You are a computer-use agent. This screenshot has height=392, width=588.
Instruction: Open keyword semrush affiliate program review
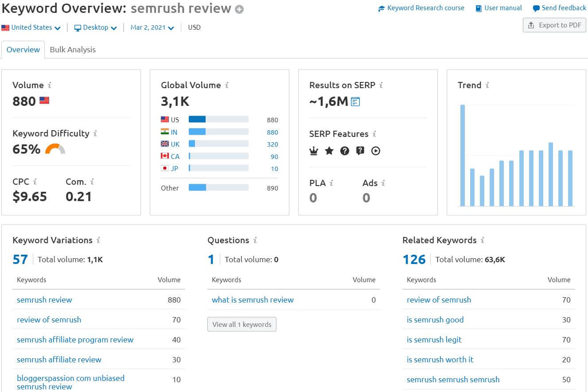tap(75, 340)
